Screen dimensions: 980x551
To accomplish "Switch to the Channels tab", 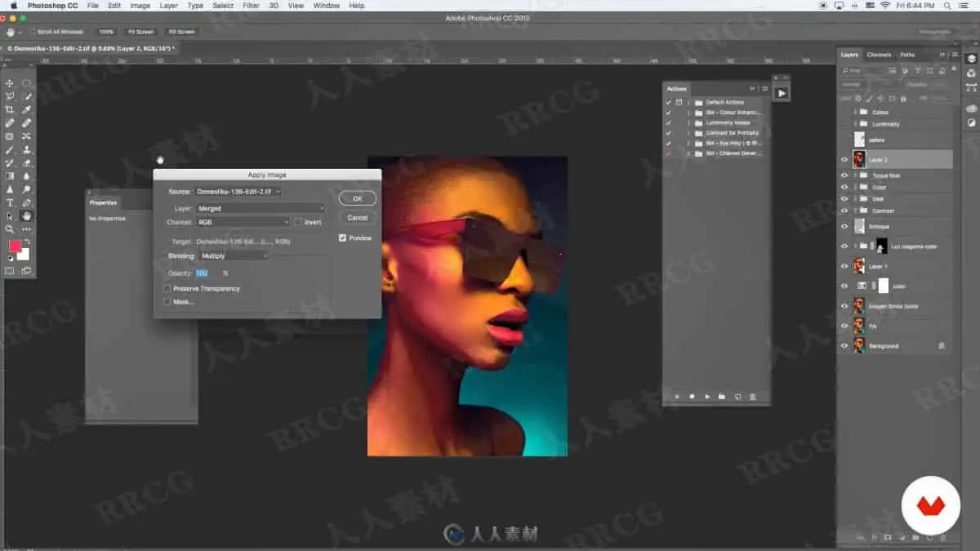I will pos(879,55).
